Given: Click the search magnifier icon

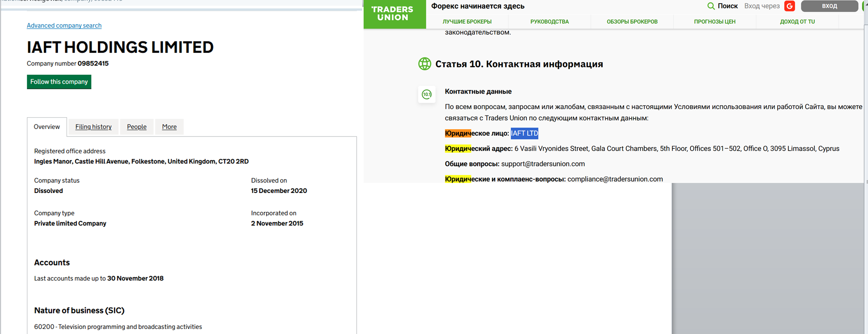Looking at the screenshot, I should [711, 6].
